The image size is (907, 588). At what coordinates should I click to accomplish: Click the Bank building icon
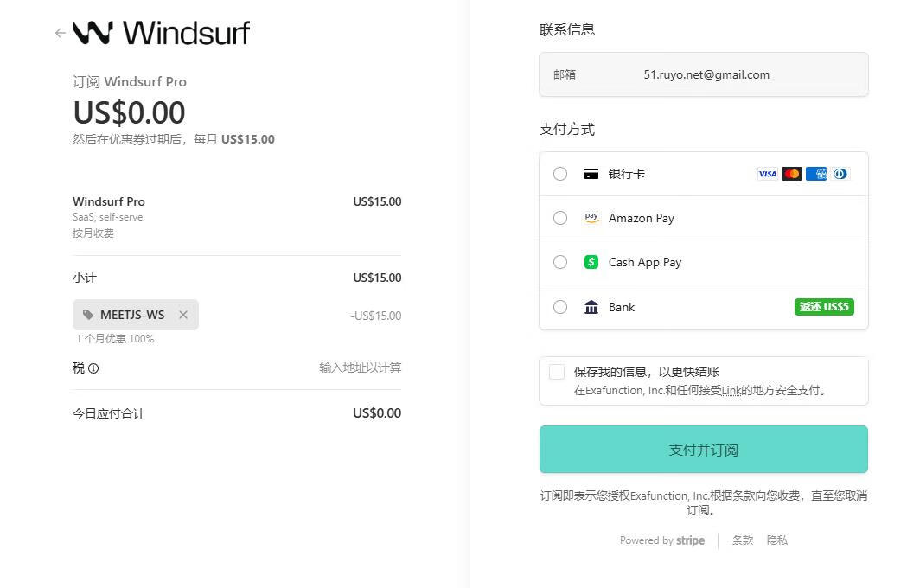(591, 307)
